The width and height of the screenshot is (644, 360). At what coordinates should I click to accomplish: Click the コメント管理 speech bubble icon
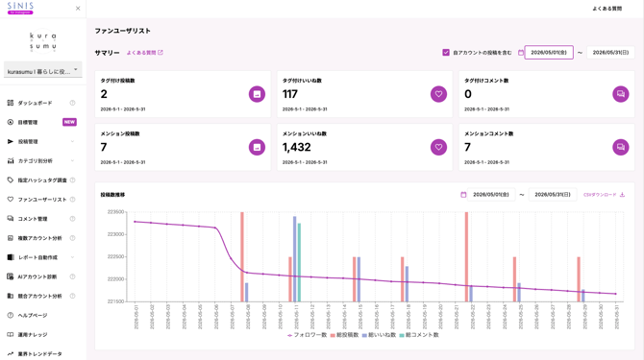pyautogui.click(x=11, y=219)
